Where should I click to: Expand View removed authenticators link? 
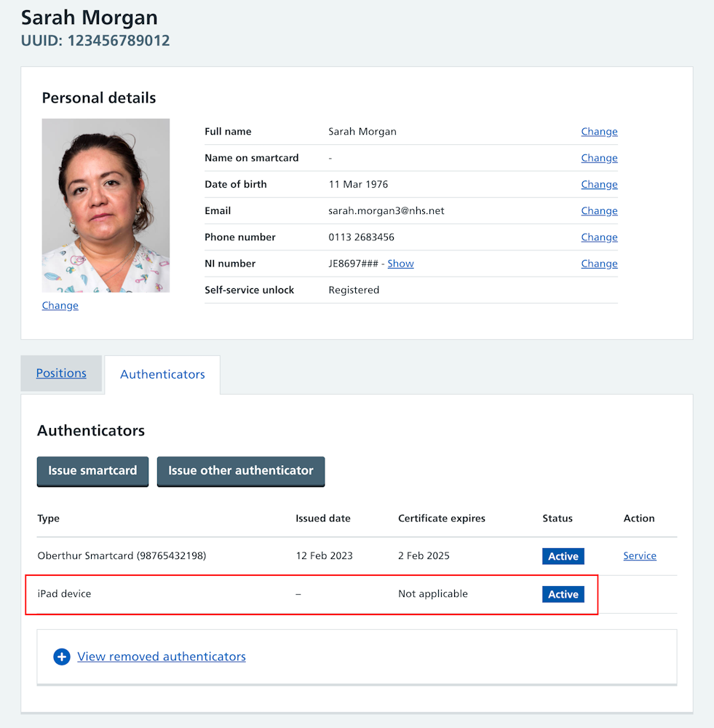pyautogui.click(x=161, y=657)
